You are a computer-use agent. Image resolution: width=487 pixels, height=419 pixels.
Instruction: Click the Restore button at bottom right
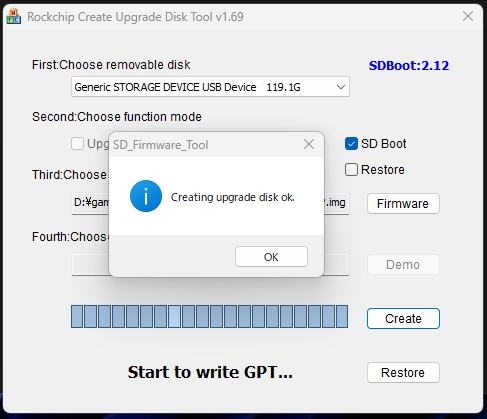[403, 373]
